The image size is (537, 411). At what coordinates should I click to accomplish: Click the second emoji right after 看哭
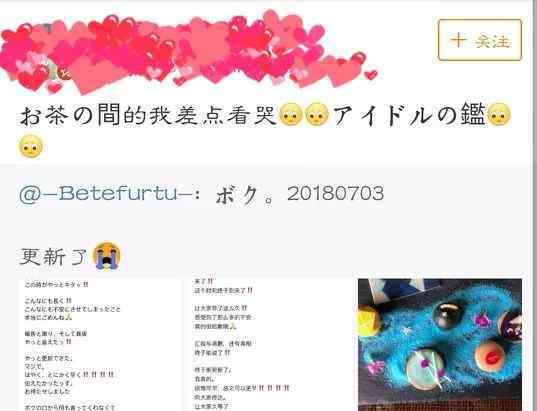[x=317, y=115]
